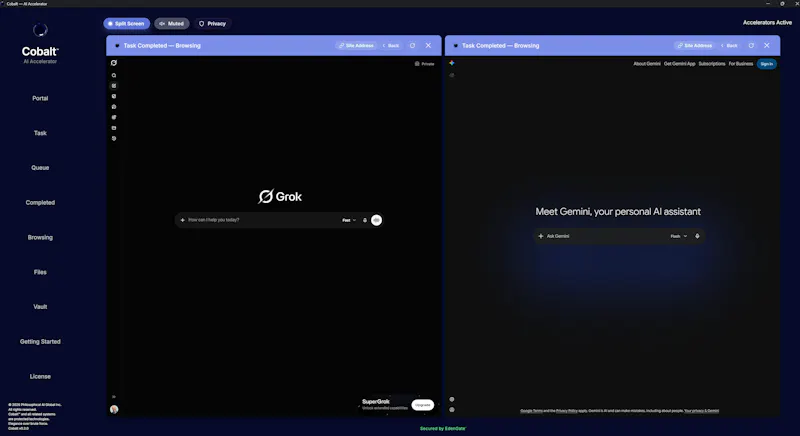
Task: Open the Fast model dropdown in Grok
Action: click(349, 220)
